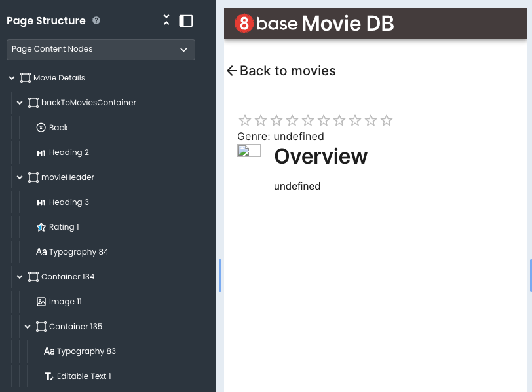Collapse the Container 135 node

click(28, 327)
